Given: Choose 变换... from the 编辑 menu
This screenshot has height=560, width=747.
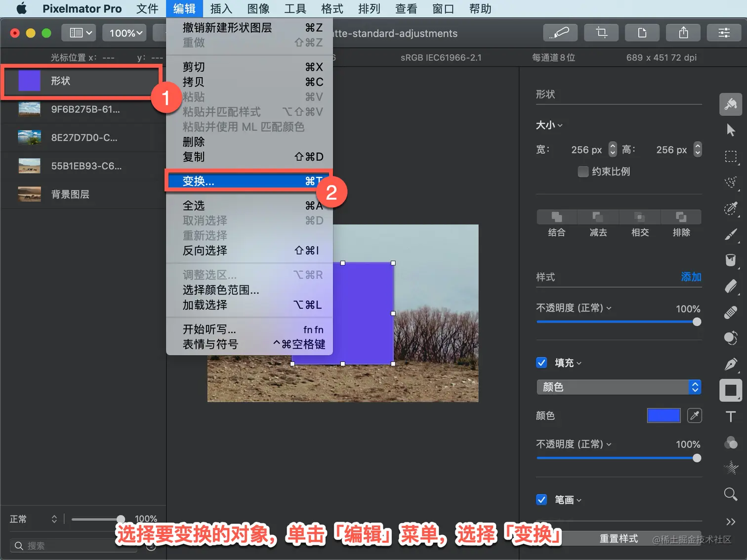Looking at the screenshot, I should coord(249,181).
